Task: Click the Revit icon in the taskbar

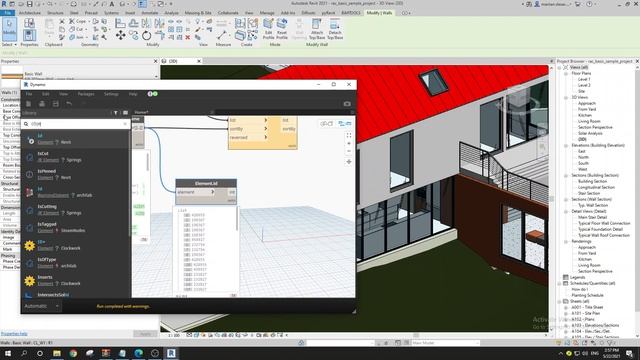Action: (x=171, y=353)
